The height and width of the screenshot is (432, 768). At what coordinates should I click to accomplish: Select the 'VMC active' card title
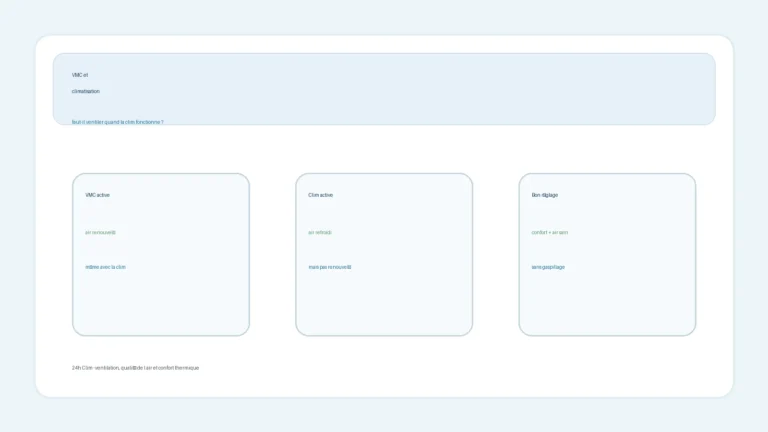97,195
